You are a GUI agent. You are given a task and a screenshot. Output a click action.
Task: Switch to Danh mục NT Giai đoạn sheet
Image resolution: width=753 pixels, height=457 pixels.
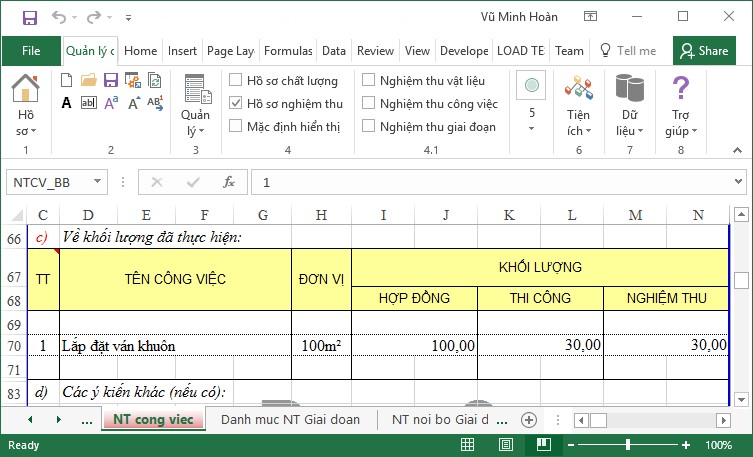click(290, 420)
